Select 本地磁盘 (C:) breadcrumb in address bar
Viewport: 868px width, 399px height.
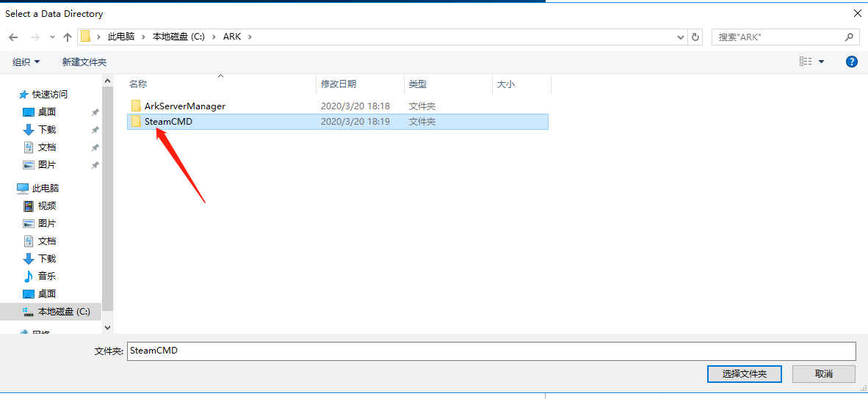point(178,37)
